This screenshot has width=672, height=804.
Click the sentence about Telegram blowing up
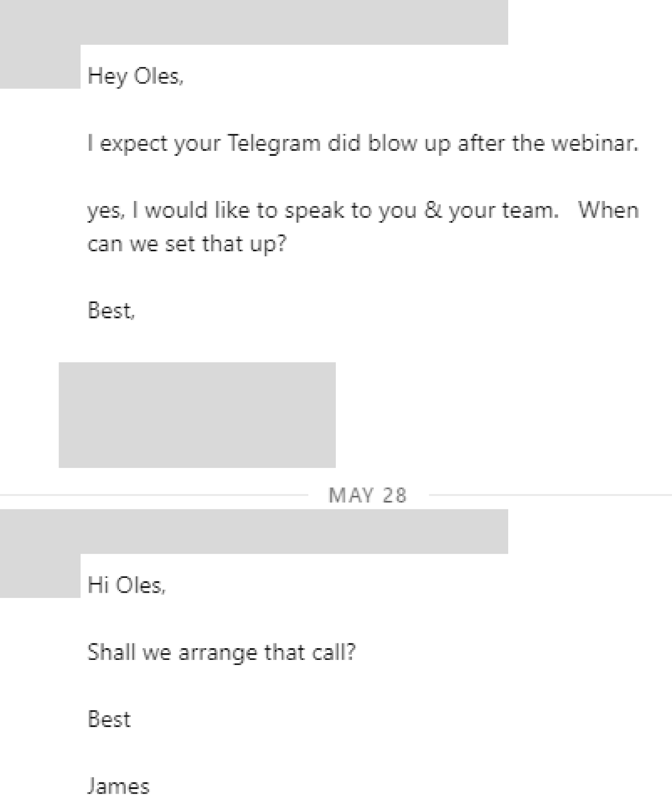(x=363, y=144)
